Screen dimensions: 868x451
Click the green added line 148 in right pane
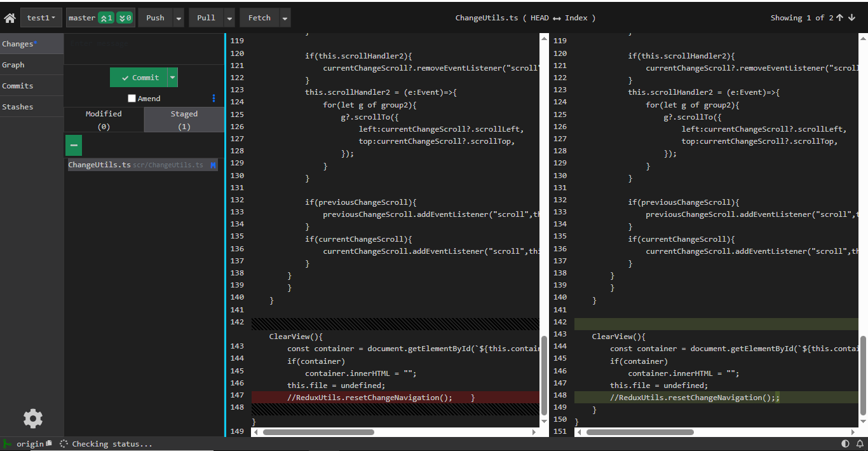click(x=716, y=398)
